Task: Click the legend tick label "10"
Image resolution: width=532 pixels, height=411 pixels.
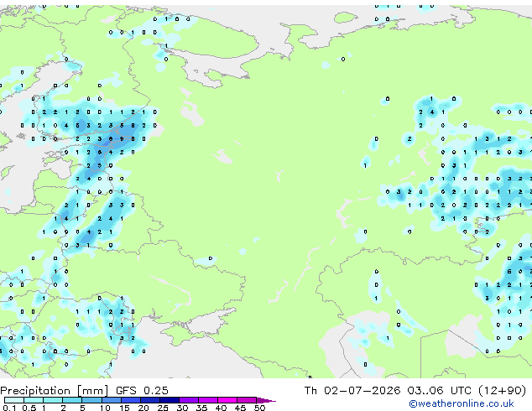Action: tap(105, 408)
